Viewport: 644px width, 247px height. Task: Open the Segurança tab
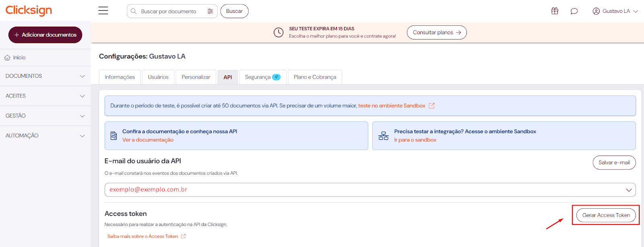pyautogui.click(x=263, y=77)
